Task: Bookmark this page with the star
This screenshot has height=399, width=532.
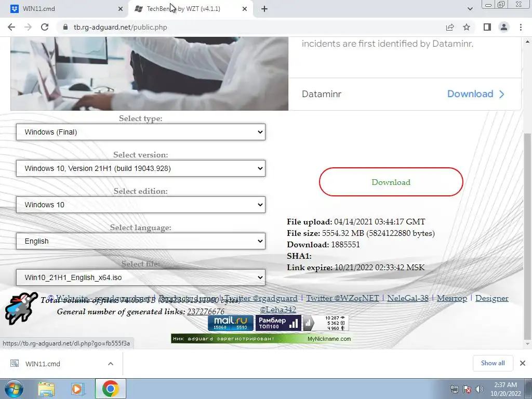Action: pos(467,27)
